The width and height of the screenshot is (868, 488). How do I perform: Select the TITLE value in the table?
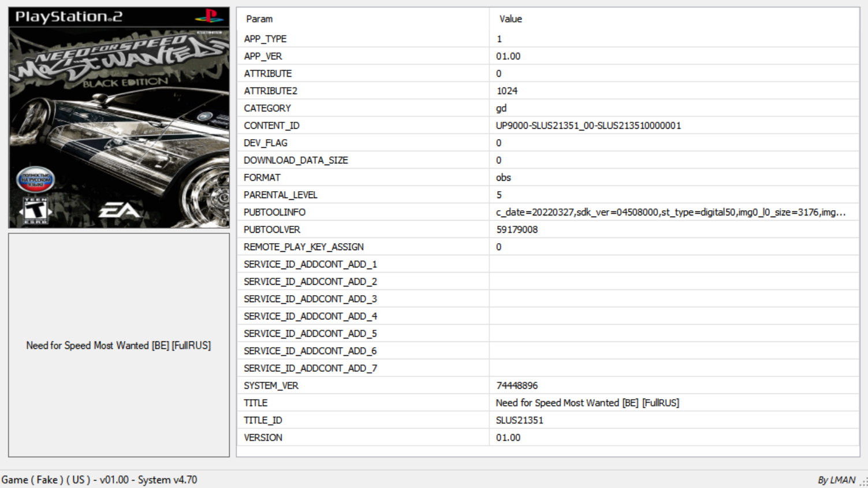tap(587, 403)
